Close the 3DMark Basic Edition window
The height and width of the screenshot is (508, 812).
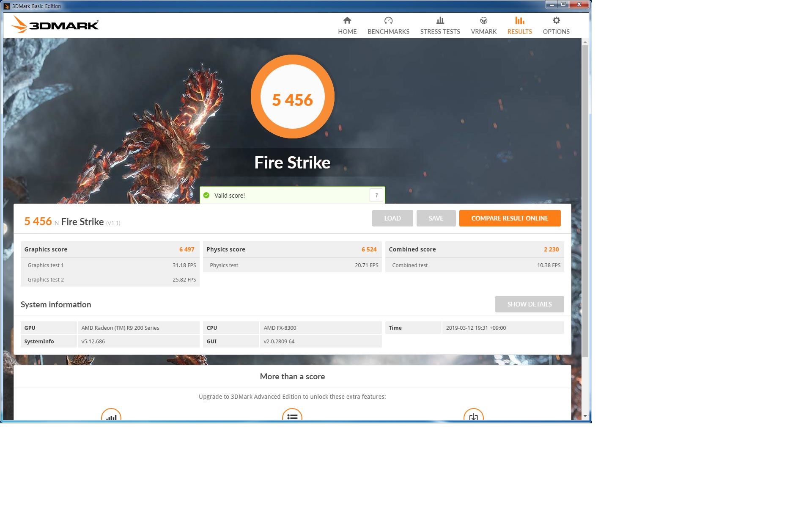[x=579, y=5]
